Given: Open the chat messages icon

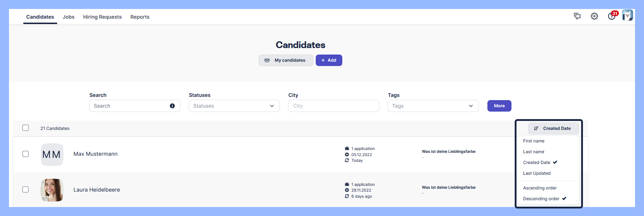Looking at the screenshot, I should pos(577,16).
